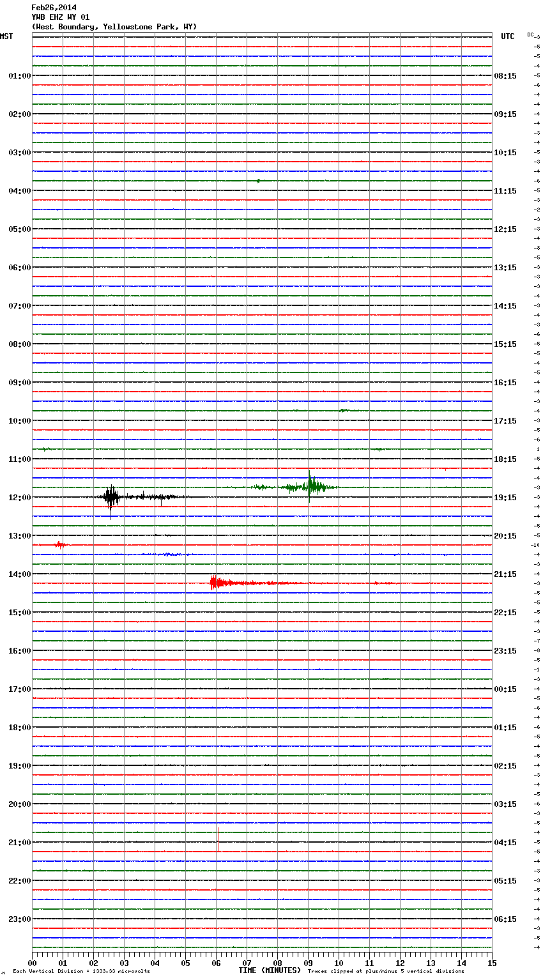The image size is (543, 980).
Task: Click the -10 DC offset value
Action: click(535, 546)
